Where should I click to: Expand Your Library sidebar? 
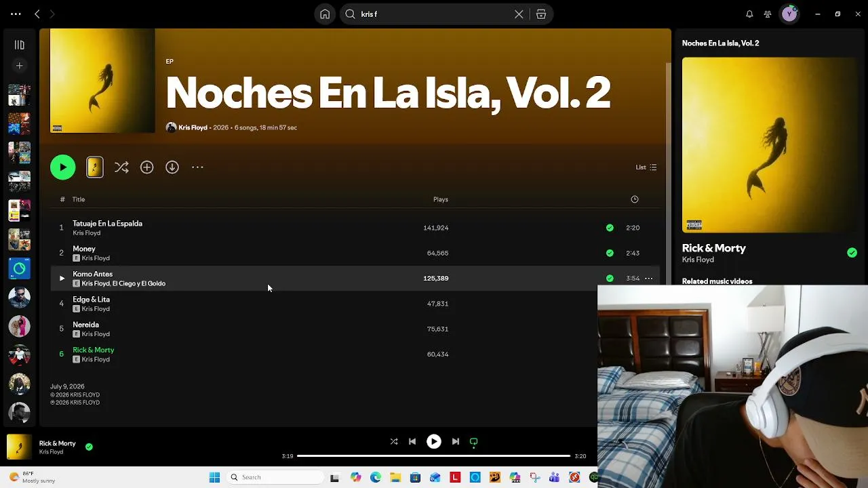click(20, 45)
